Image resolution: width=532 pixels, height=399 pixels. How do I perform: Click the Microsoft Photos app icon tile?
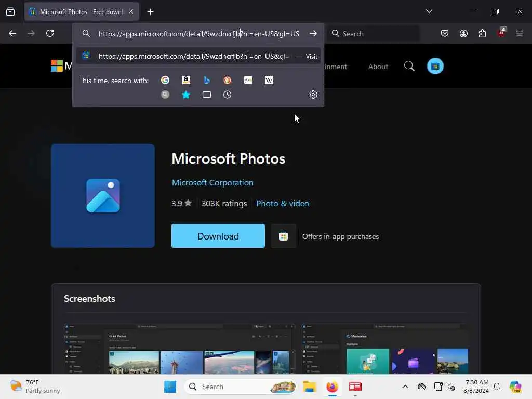[x=103, y=196]
